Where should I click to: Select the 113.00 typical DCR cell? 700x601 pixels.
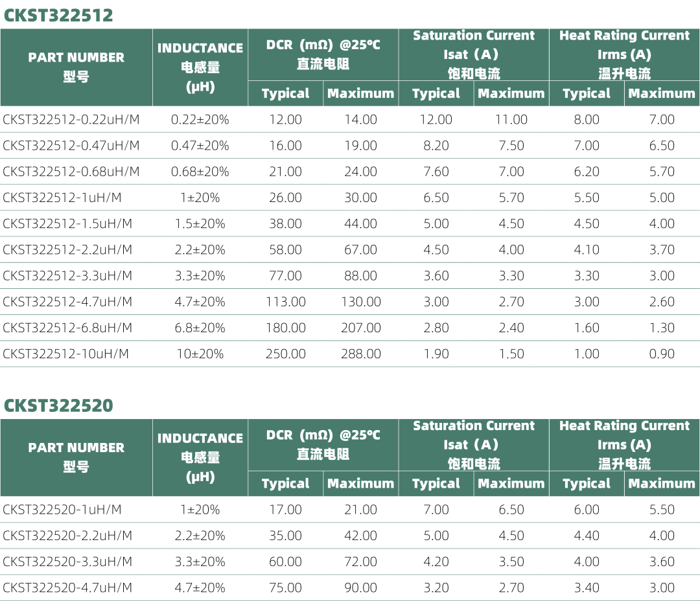coord(285,302)
